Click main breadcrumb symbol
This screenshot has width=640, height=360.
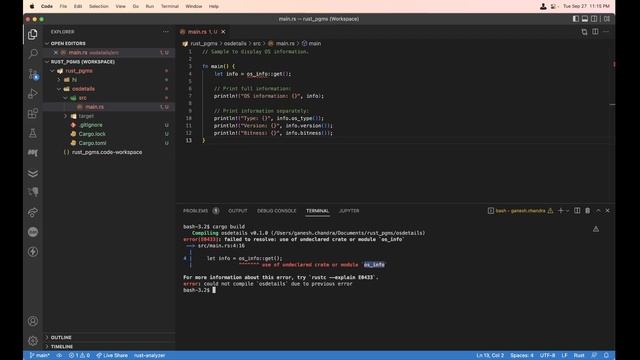click(x=315, y=43)
